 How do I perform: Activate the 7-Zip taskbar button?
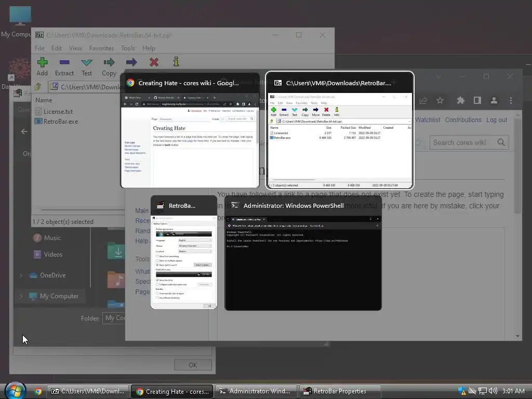pos(87,391)
